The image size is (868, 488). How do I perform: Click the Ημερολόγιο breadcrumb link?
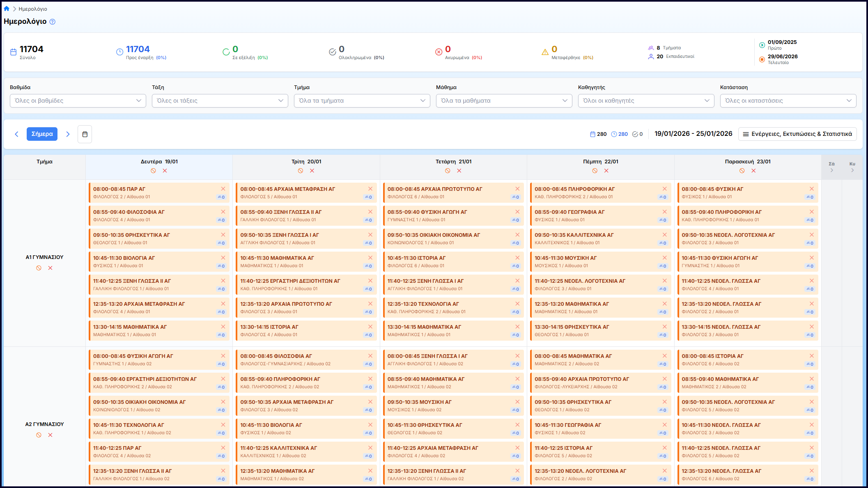(33, 9)
